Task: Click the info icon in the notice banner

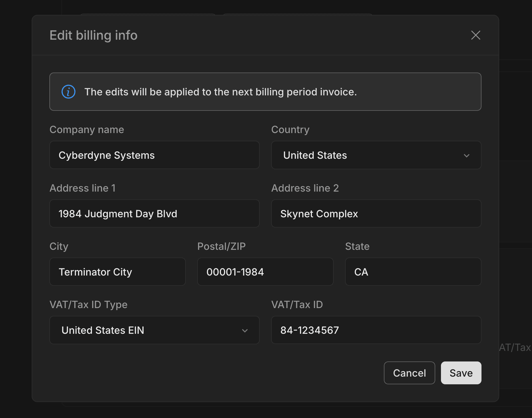Action: tap(68, 92)
